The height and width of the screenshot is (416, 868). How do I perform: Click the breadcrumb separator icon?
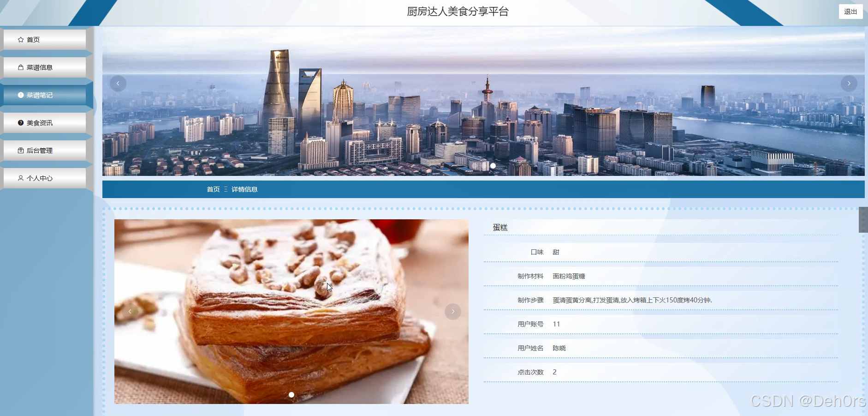coord(226,189)
